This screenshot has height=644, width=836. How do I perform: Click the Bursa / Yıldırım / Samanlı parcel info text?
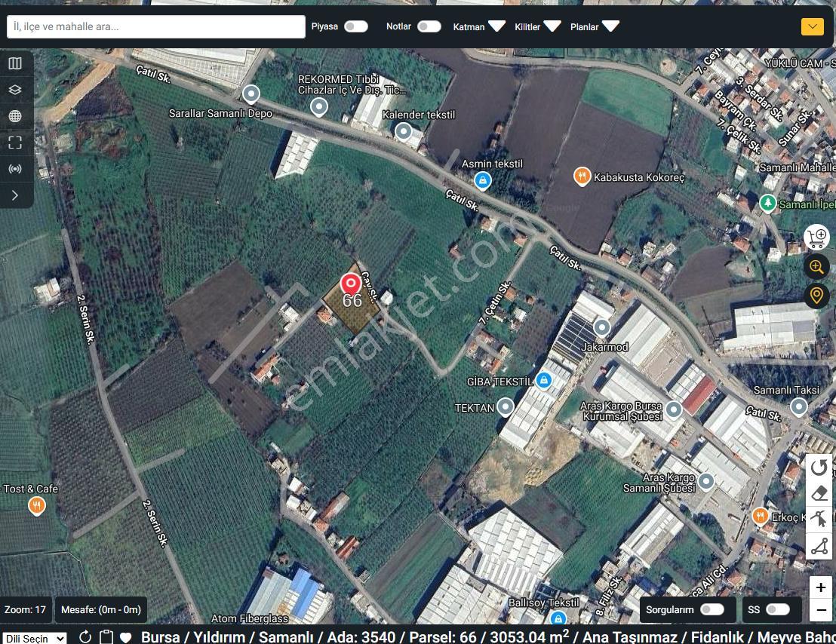point(488,637)
